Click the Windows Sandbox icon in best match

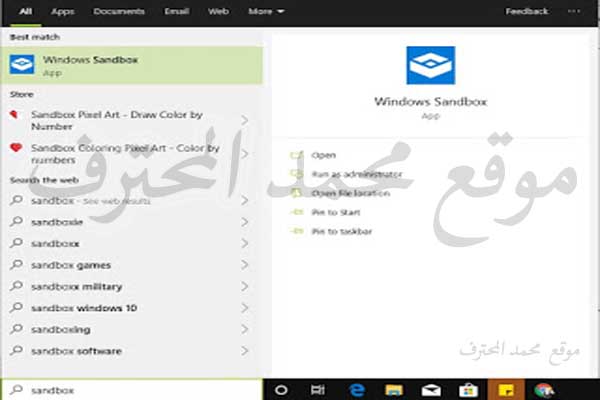coord(22,64)
